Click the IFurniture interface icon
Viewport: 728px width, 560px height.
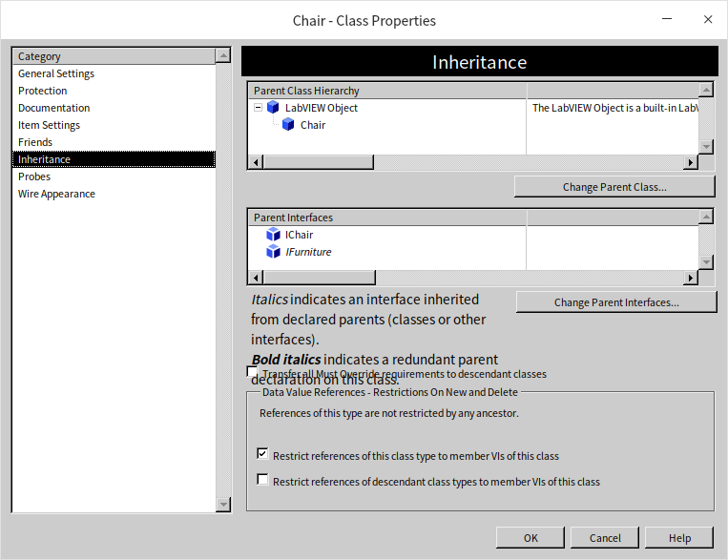pyautogui.click(x=274, y=252)
